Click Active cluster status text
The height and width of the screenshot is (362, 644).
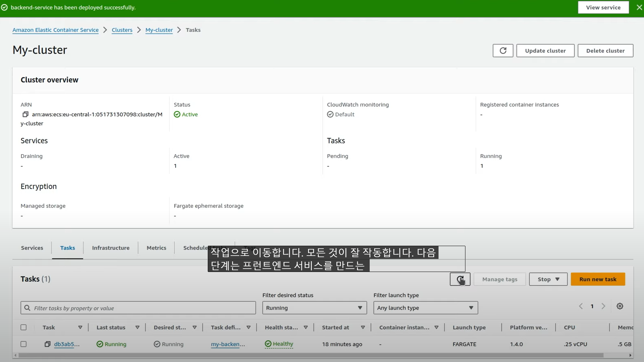pos(190,114)
